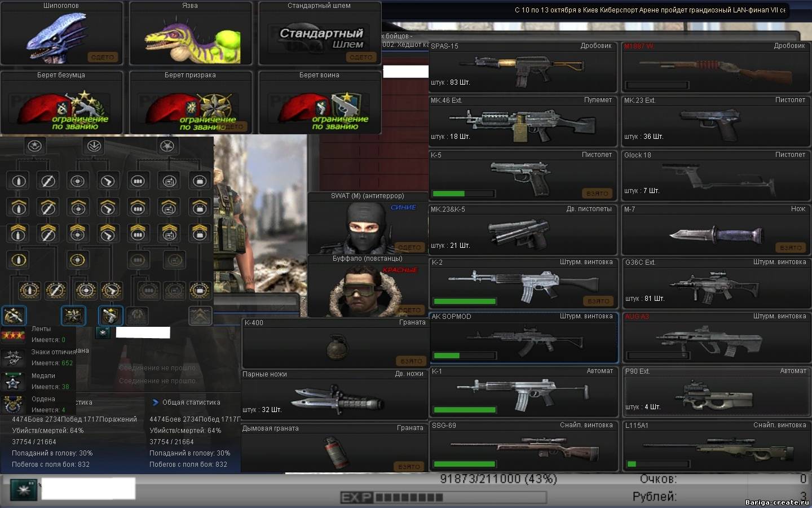
Task: Pick the double-chevron three-bullets ammo skill icon
Action: (138, 233)
